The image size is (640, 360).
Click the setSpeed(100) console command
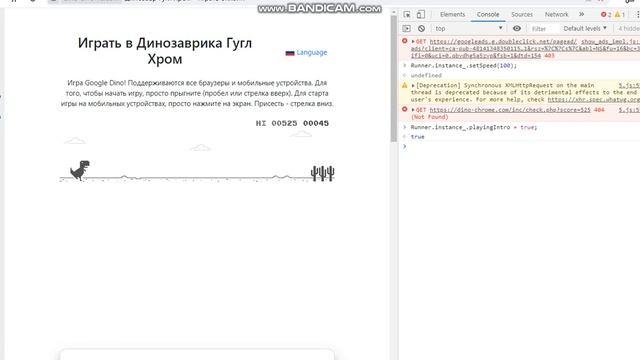(x=464, y=66)
